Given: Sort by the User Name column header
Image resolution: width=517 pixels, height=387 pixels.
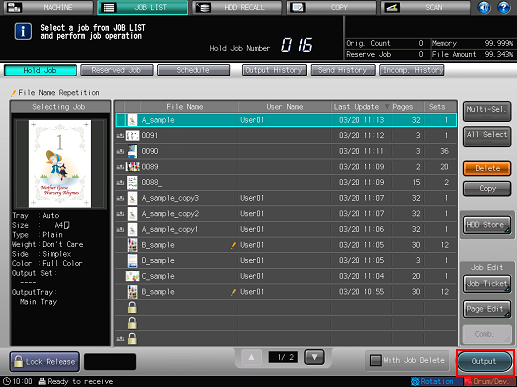Looking at the screenshot, I should pos(285,107).
